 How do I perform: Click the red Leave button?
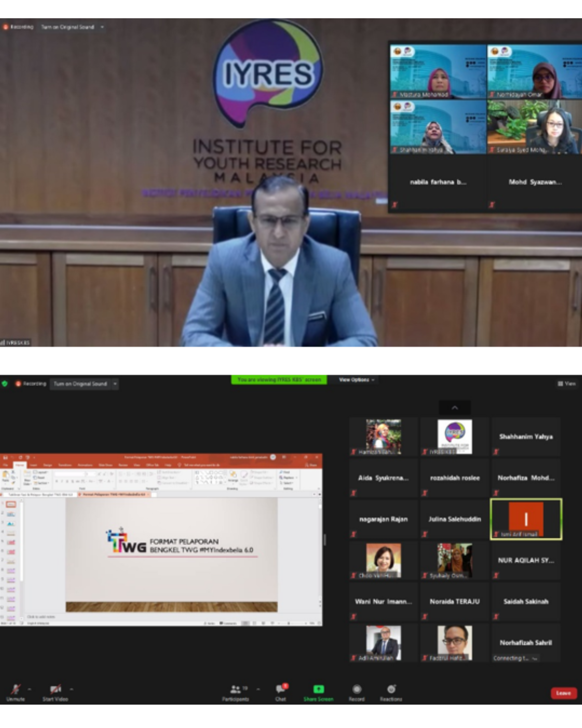[563, 693]
